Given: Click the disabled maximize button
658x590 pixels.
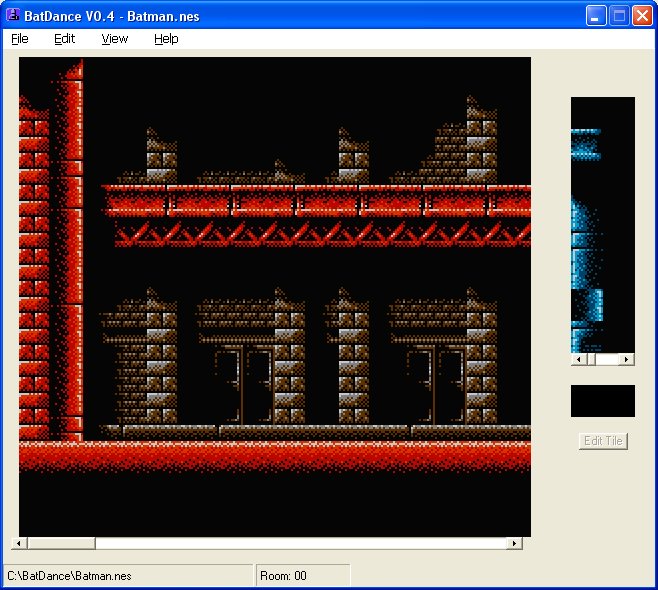Looking at the screenshot, I should point(619,16).
